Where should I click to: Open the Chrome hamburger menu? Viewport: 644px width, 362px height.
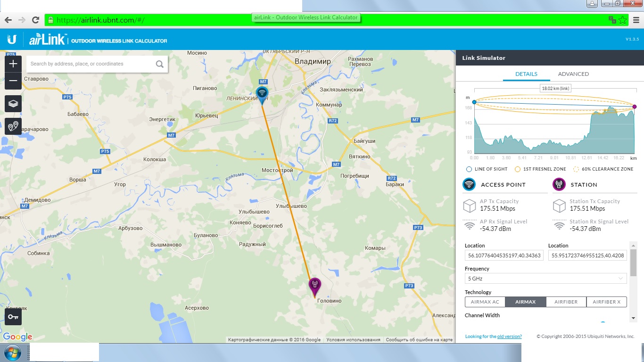coord(636,20)
